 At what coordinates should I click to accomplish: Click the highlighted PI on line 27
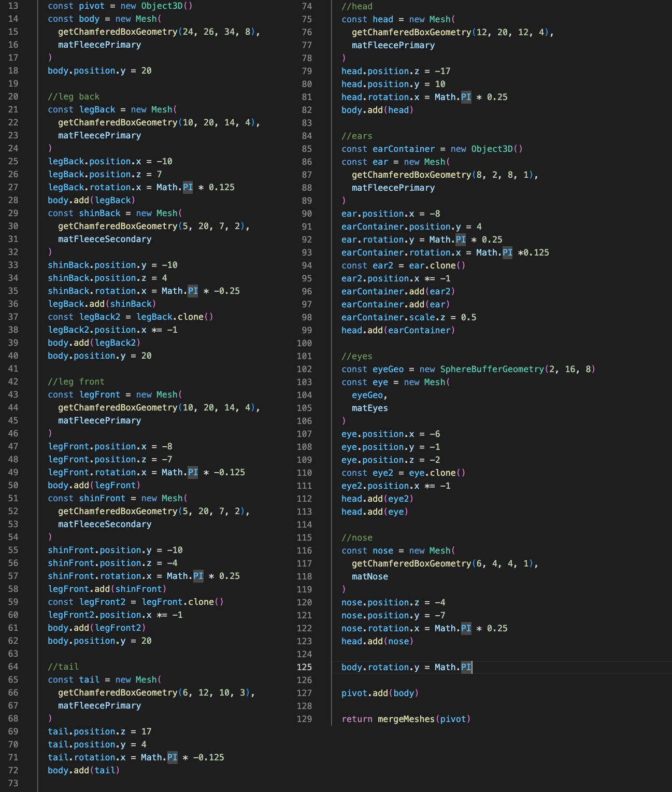(188, 187)
